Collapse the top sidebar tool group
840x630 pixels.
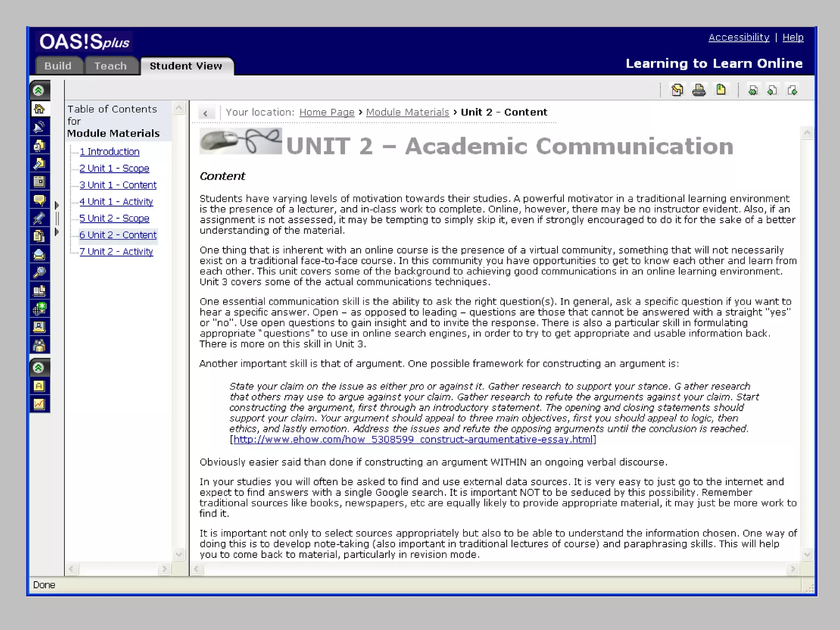39,90
